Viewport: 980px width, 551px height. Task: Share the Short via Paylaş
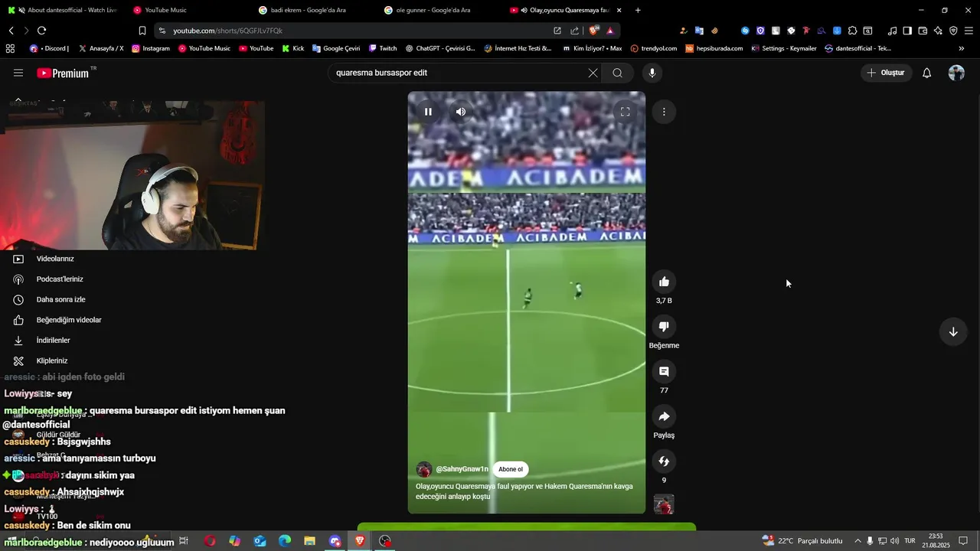[x=664, y=416]
